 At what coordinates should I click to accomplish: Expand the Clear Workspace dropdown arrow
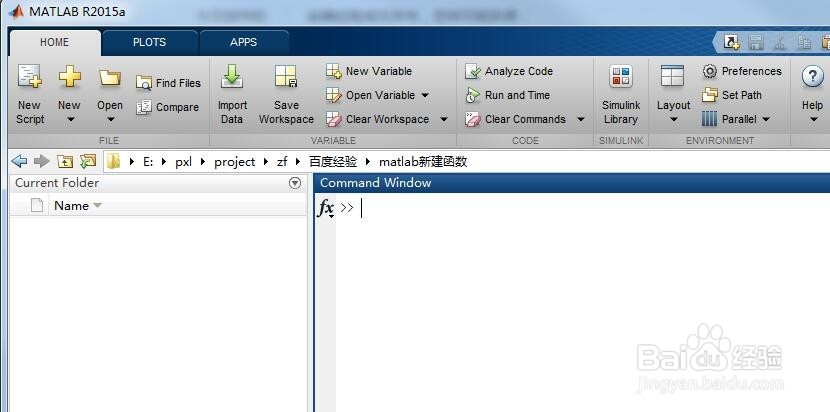point(444,120)
